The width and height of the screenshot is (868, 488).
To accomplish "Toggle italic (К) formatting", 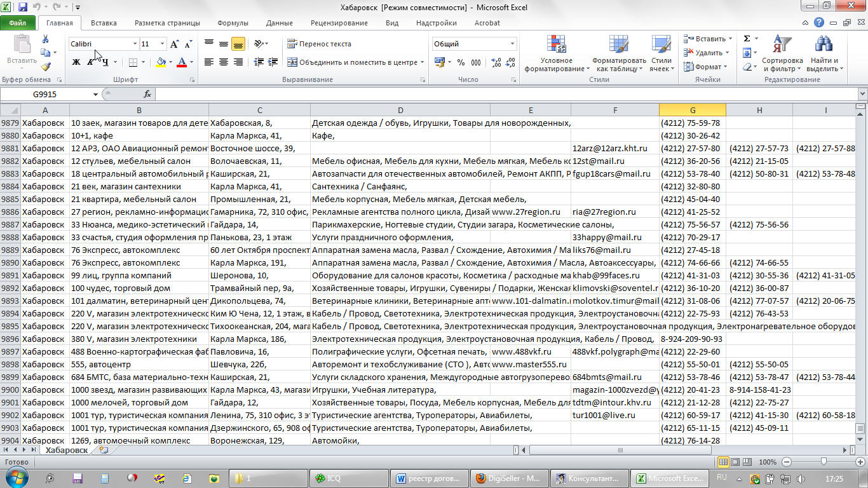I will tap(91, 62).
